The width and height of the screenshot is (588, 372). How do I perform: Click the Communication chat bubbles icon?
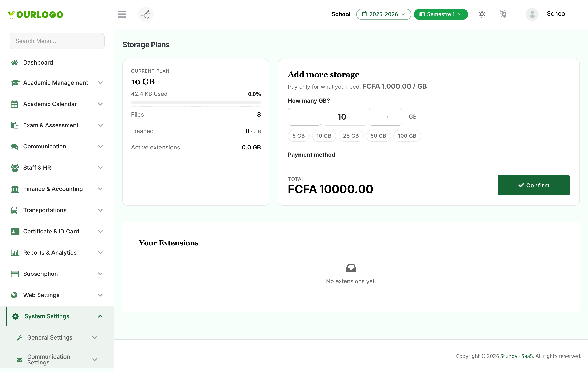pos(15,147)
